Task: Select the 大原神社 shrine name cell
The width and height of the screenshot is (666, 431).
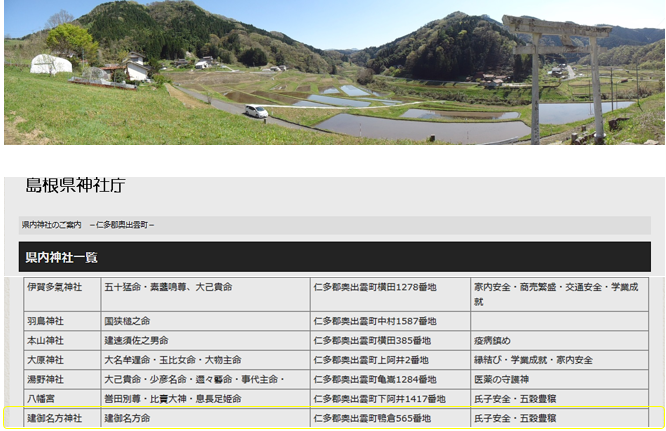Action: pos(62,361)
